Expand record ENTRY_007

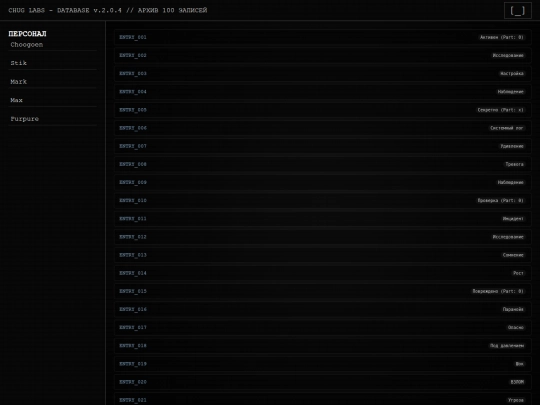[322, 146]
